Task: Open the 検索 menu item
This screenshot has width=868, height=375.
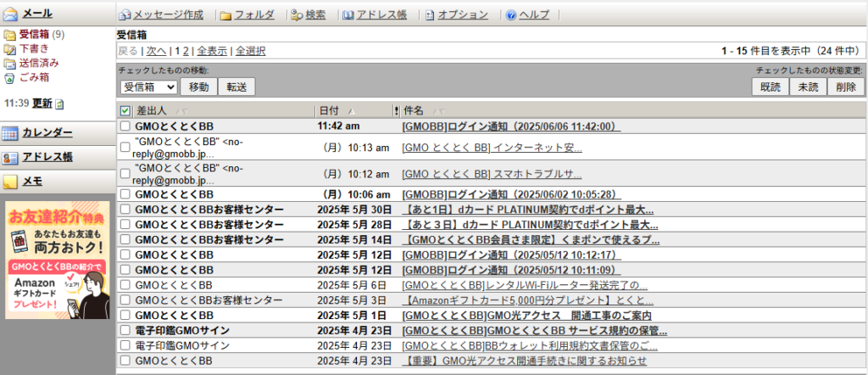Action: pyautogui.click(x=315, y=15)
